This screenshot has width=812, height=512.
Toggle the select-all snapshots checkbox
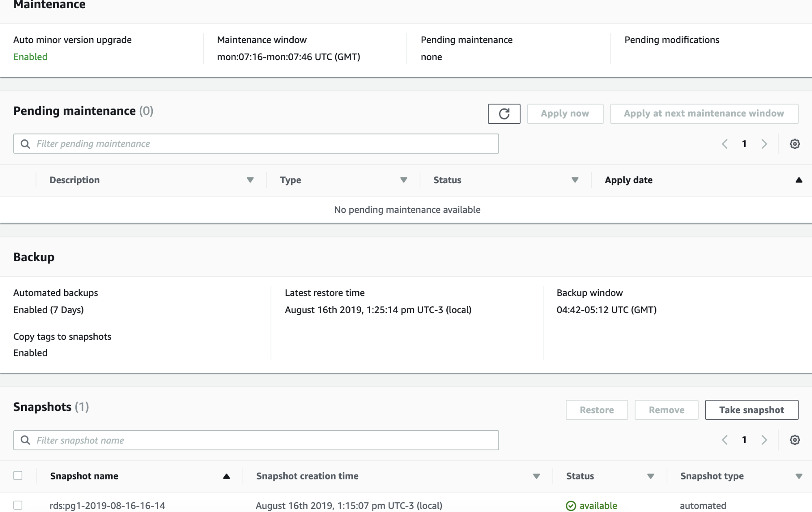coord(18,475)
